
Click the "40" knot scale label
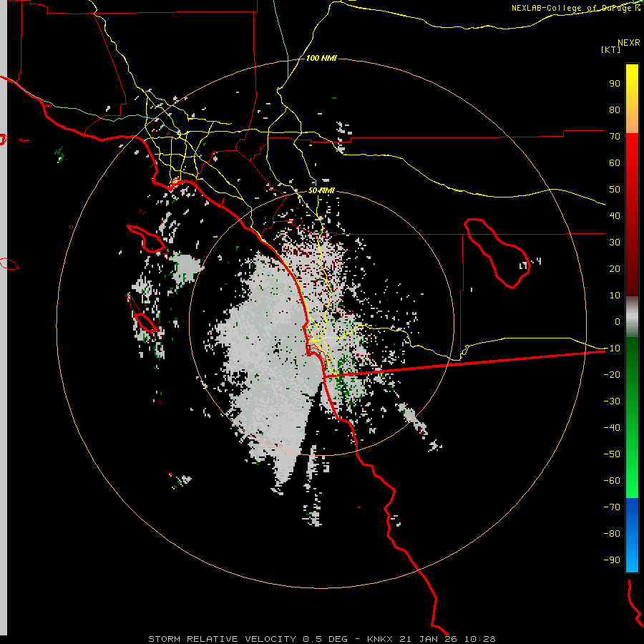615,215
